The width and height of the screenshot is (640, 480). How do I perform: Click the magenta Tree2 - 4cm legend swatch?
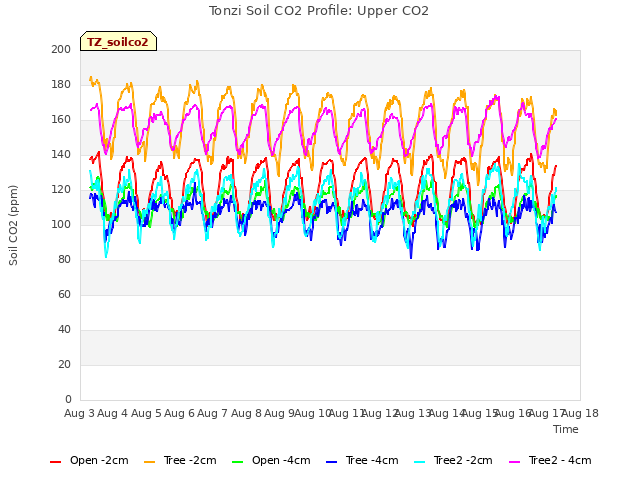[515, 462]
